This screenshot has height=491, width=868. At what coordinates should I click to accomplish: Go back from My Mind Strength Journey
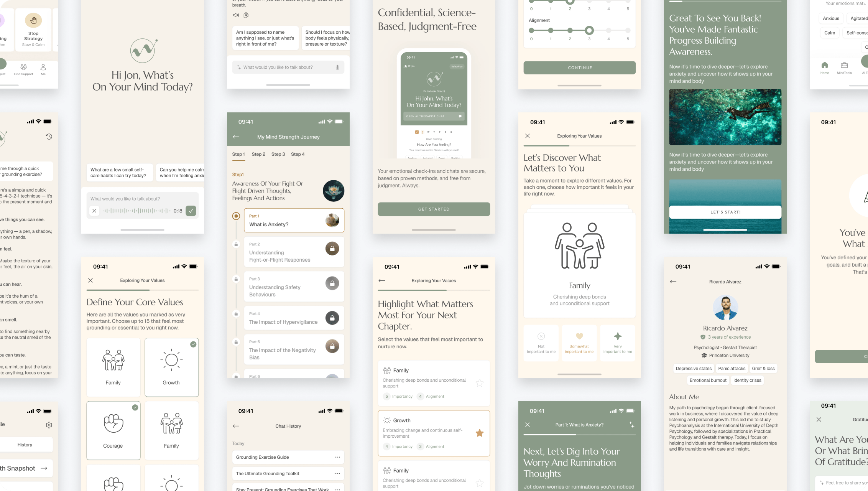pos(236,137)
